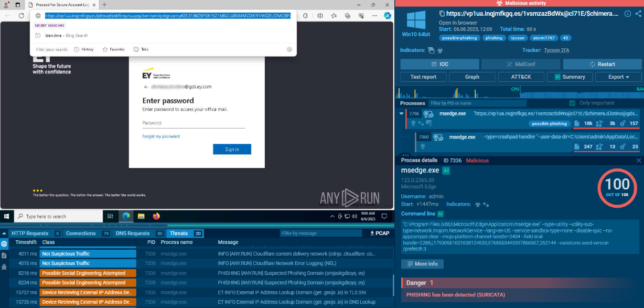Focus the Password field on login page
The width and height of the screenshot is (644, 308).
tap(194, 123)
